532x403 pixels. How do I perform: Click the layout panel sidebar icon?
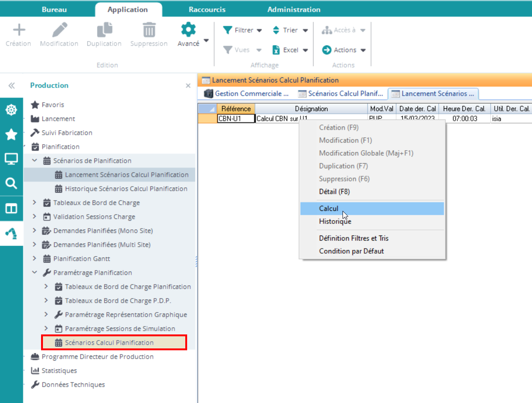(11, 208)
